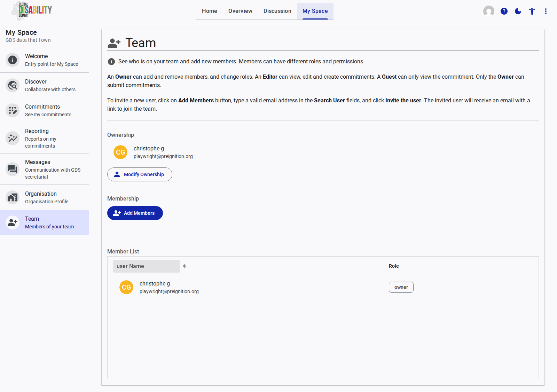Click the help question mark icon

[x=504, y=11]
